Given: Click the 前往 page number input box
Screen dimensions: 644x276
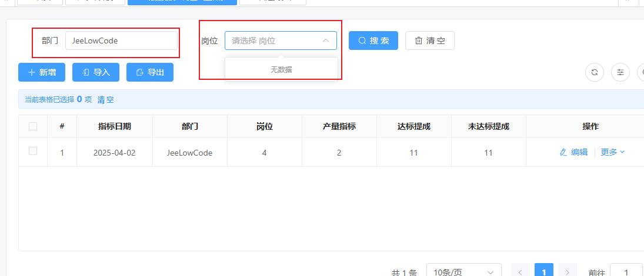Looking at the screenshot, I should tap(626, 272).
